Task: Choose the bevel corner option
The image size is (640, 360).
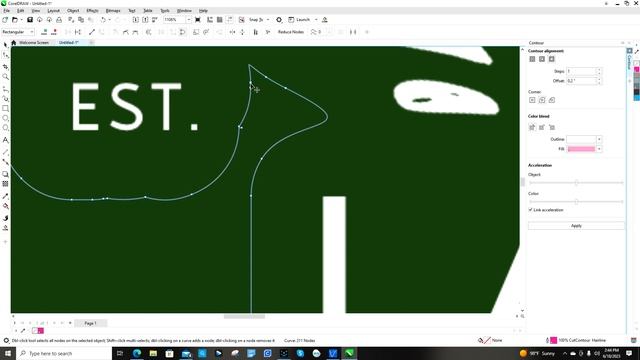Action: point(552,100)
